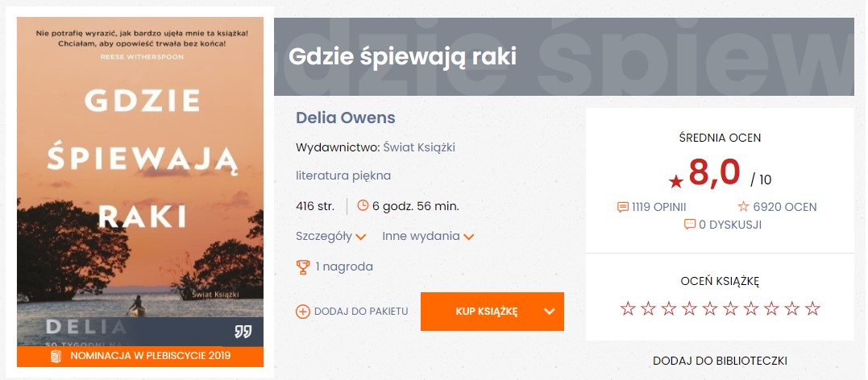
Task: Open the literatura piękna category
Action: [x=343, y=176]
